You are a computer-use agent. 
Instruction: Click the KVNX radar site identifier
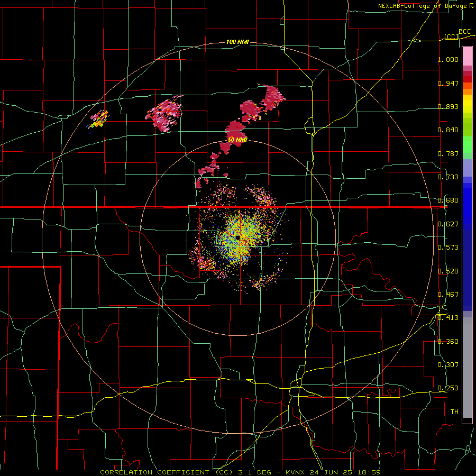pos(296,472)
